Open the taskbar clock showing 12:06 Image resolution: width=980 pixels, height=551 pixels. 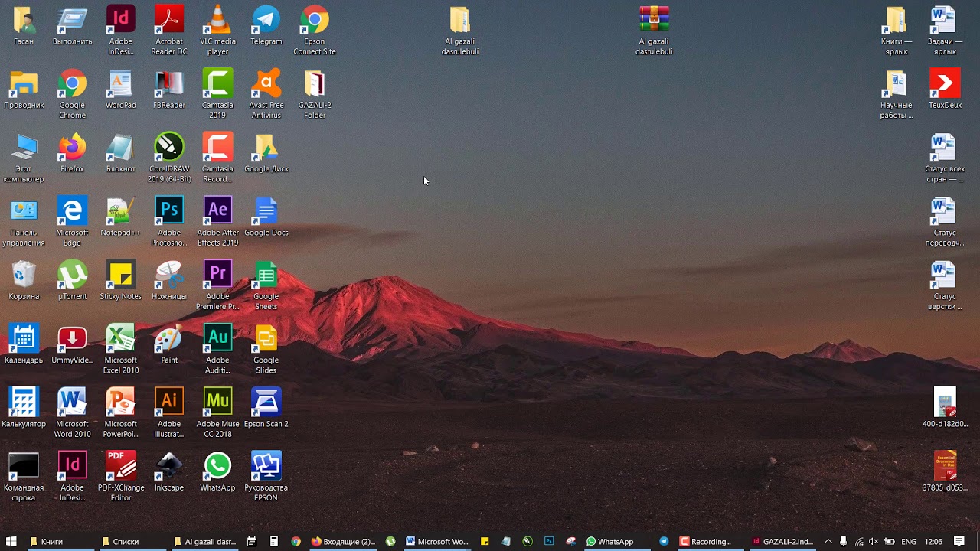[933, 542]
